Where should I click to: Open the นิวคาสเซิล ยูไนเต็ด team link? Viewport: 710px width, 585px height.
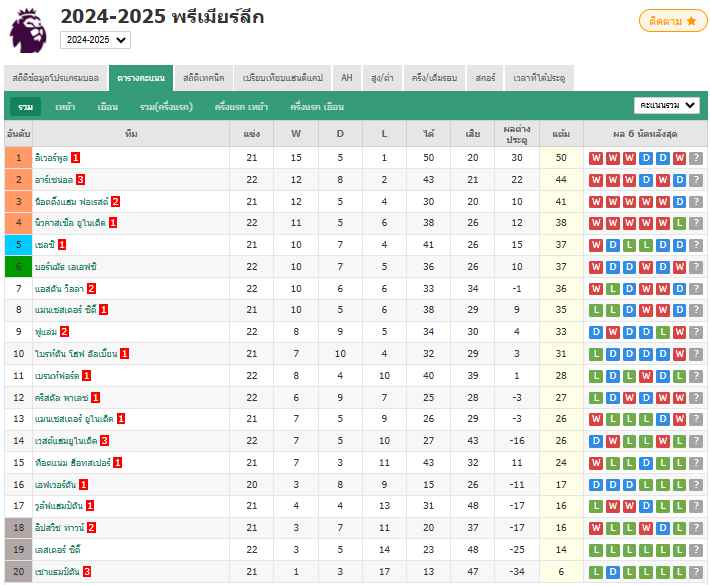70,223
